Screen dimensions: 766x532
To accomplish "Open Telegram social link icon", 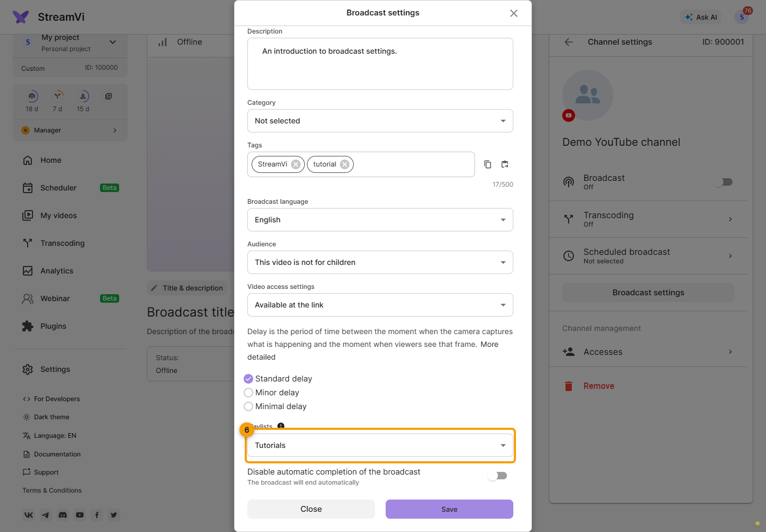I will [x=46, y=515].
